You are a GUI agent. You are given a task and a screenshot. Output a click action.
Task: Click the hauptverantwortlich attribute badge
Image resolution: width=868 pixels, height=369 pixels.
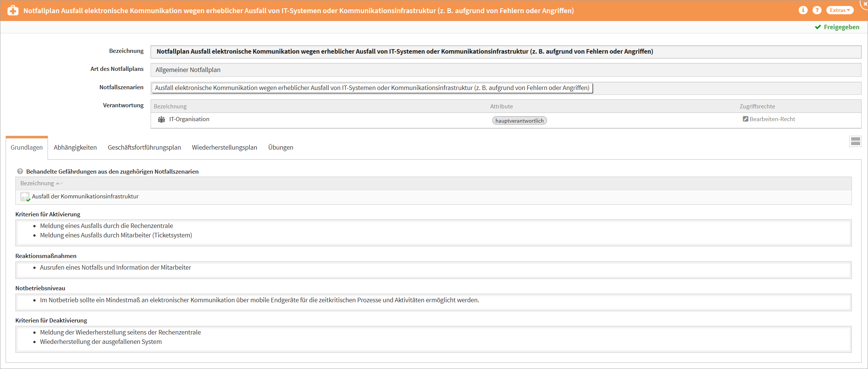pyautogui.click(x=519, y=120)
